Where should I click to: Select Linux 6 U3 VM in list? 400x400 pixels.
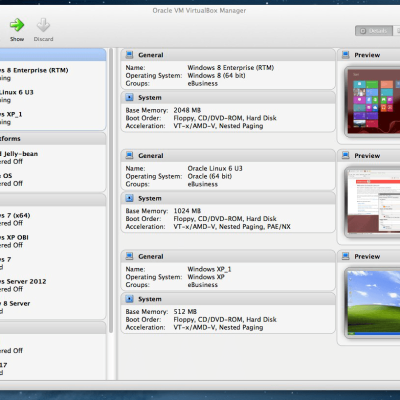(x=53, y=96)
